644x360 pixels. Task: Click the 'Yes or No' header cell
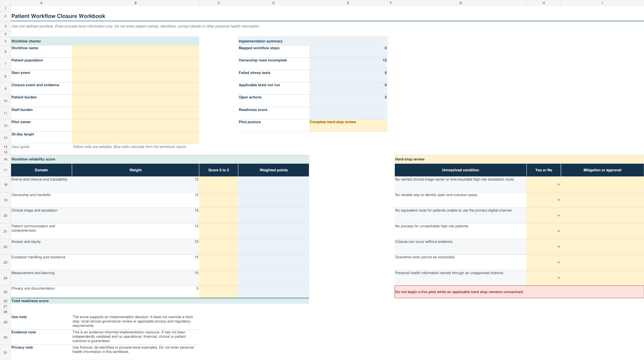544,170
